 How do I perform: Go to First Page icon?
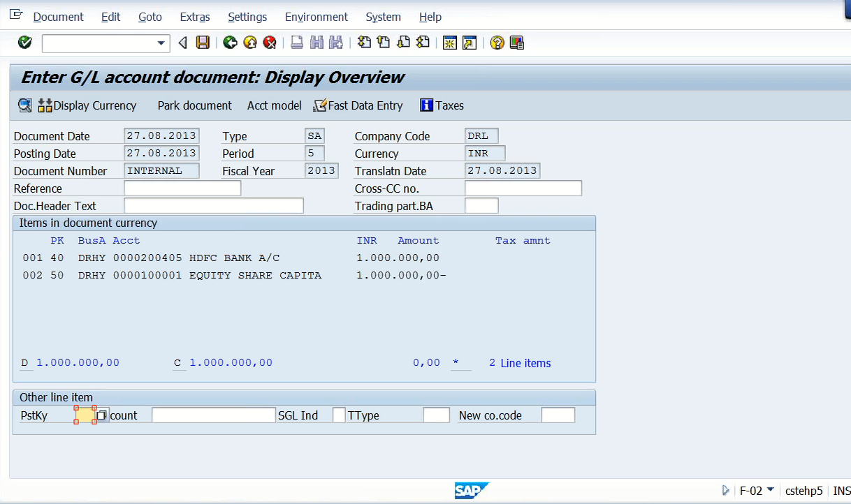[364, 43]
